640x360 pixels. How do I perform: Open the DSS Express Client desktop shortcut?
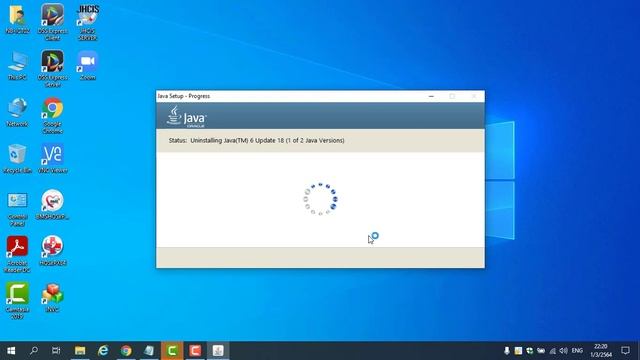point(52,21)
